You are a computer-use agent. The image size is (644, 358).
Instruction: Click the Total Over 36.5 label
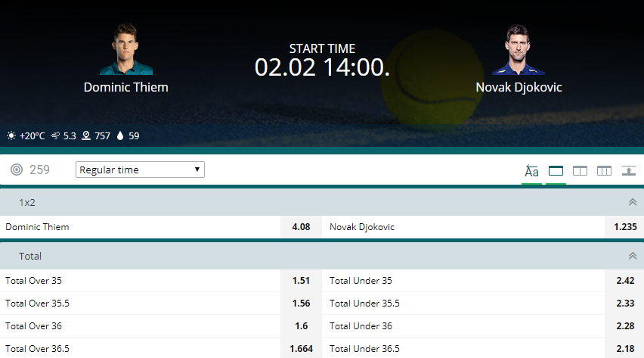point(37,348)
